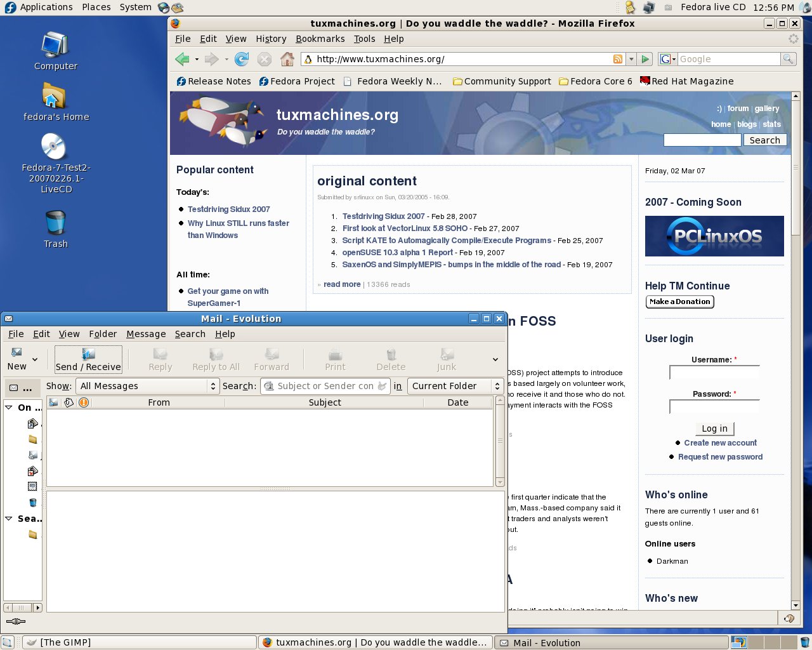Click the Firefox vertical scrollbar down arrow

click(x=796, y=606)
